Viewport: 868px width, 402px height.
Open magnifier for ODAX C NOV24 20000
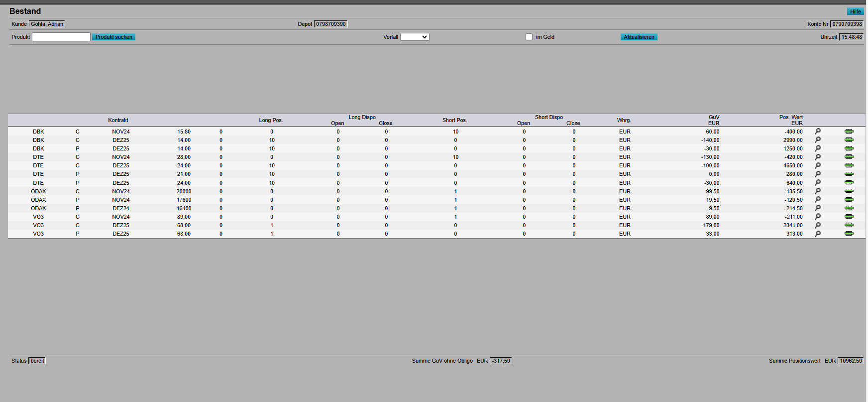[817, 191]
